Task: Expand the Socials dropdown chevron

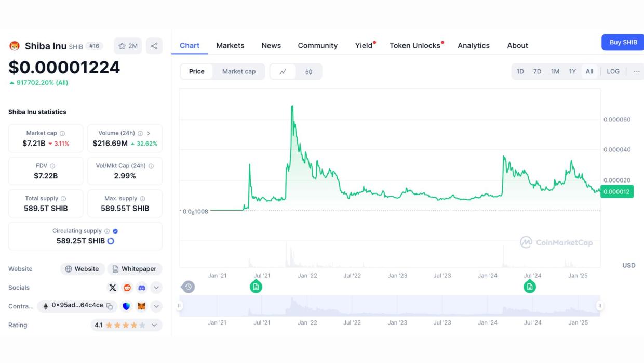Action: click(x=156, y=288)
